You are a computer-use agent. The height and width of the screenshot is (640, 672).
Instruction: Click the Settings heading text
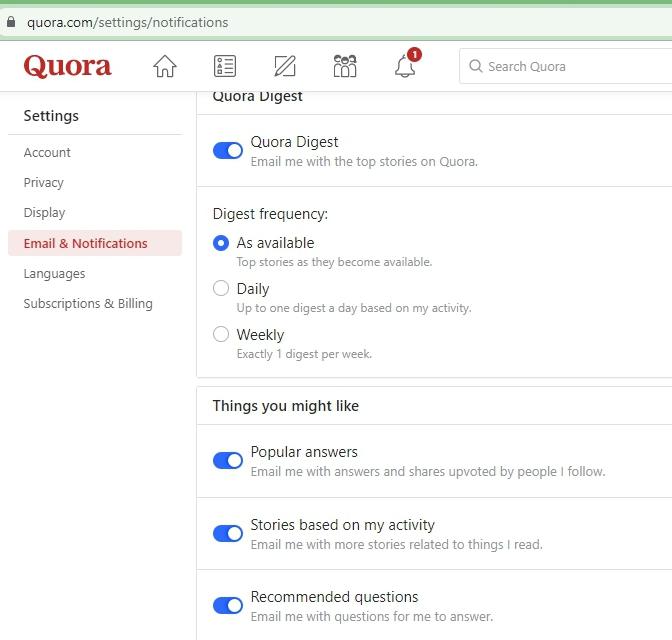click(x=51, y=116)
